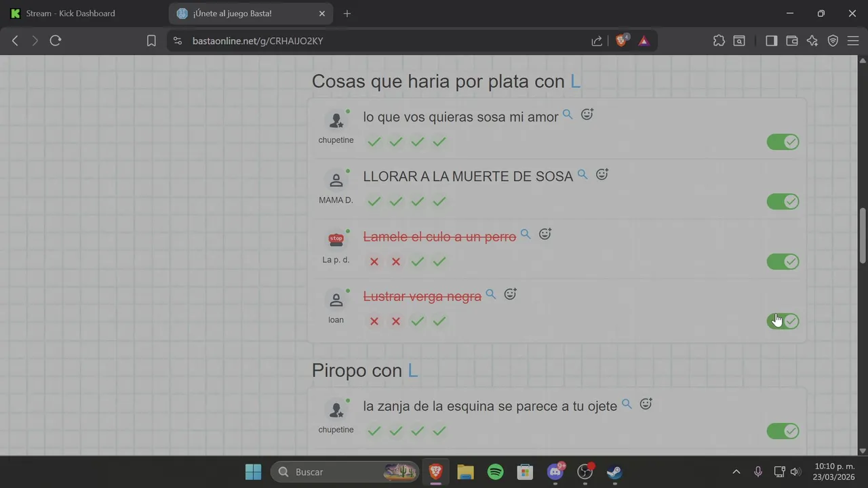Image resolution: width=868 pixels, height=488 pixels.
Task: Go back in browser history
Action: [x=15, y=41]
